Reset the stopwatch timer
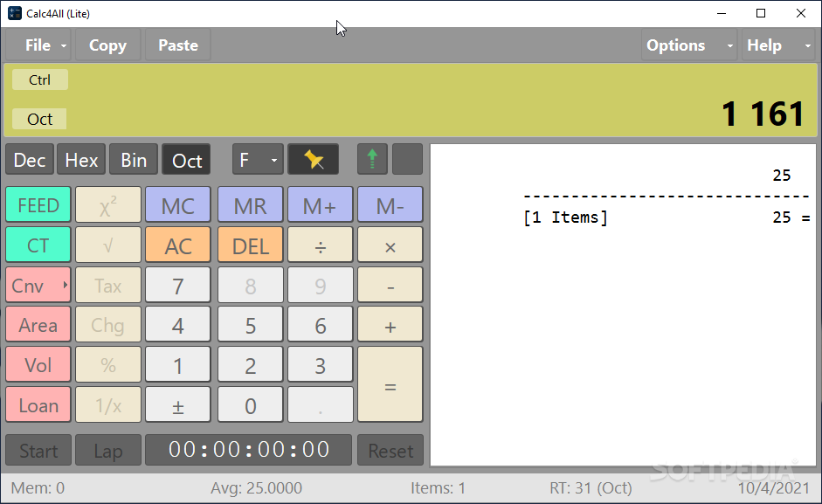 pyautogui.click(x=390, y=450)
